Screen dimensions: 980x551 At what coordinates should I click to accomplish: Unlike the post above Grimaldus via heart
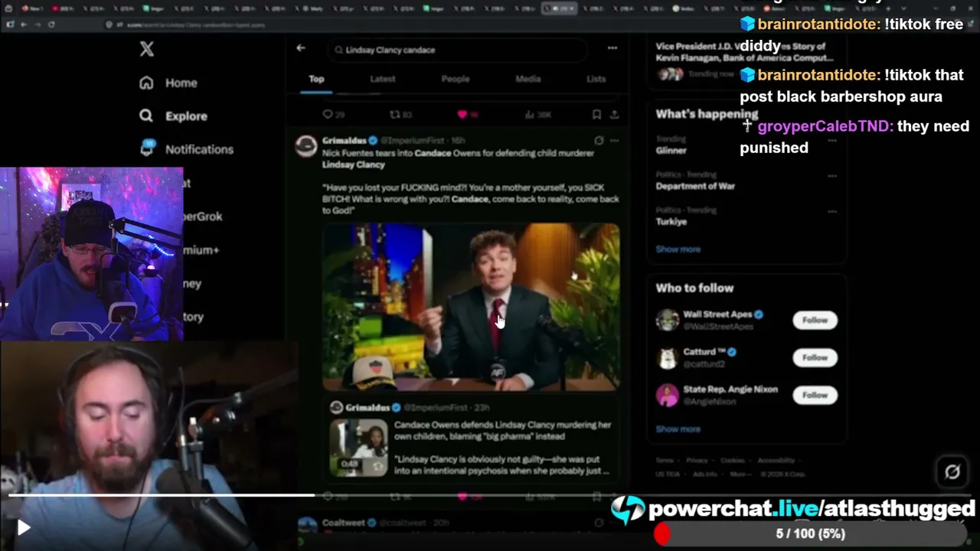coord(462,115)
